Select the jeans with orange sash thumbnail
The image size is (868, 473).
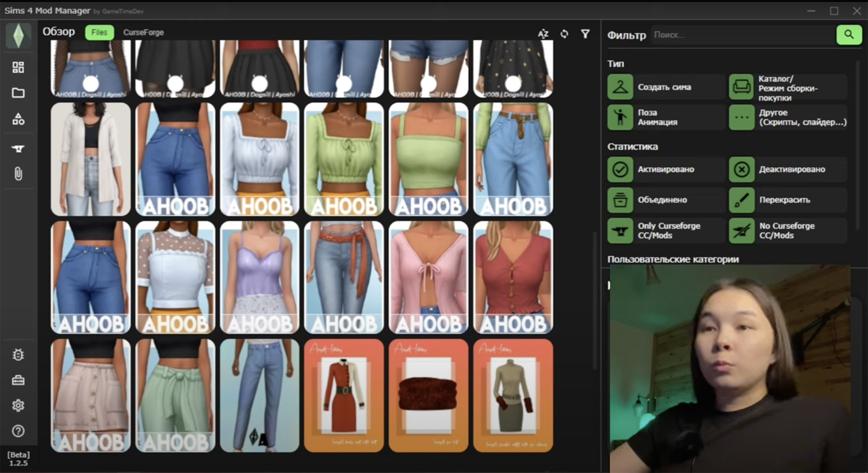point(344,277)
